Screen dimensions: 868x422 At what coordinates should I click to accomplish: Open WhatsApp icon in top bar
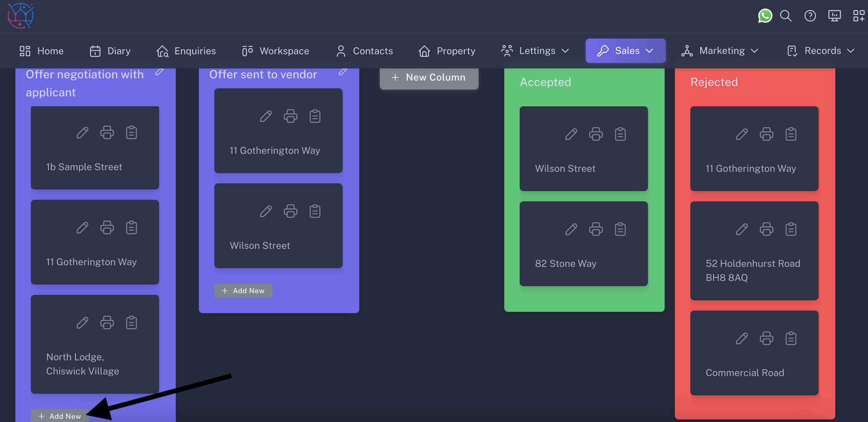tap(765, 15)
